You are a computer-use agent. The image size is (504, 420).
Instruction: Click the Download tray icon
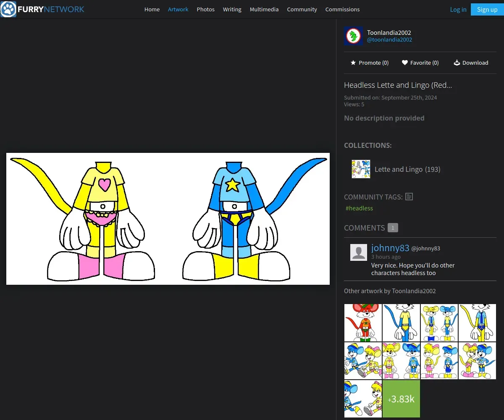(457, 63)
